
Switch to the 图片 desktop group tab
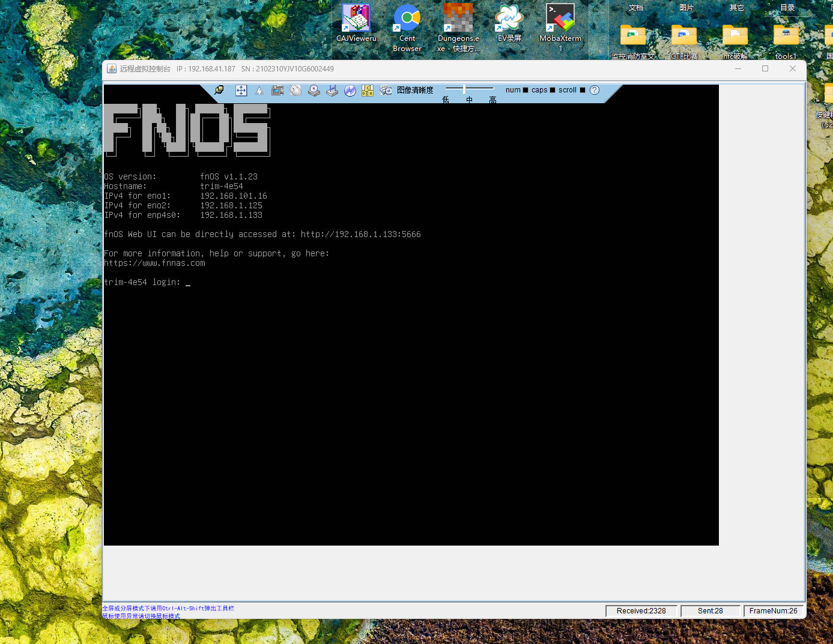tap(686, 8)
